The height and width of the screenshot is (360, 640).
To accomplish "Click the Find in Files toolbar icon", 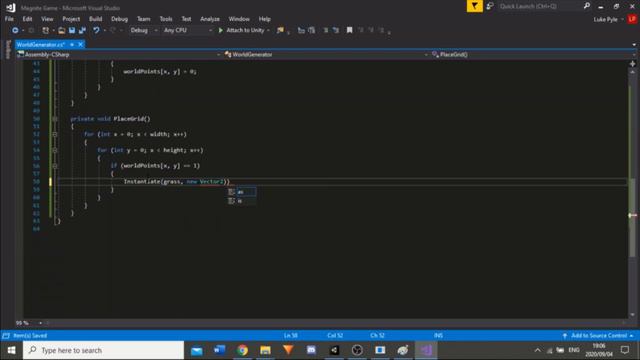I will tap(280, 30).
